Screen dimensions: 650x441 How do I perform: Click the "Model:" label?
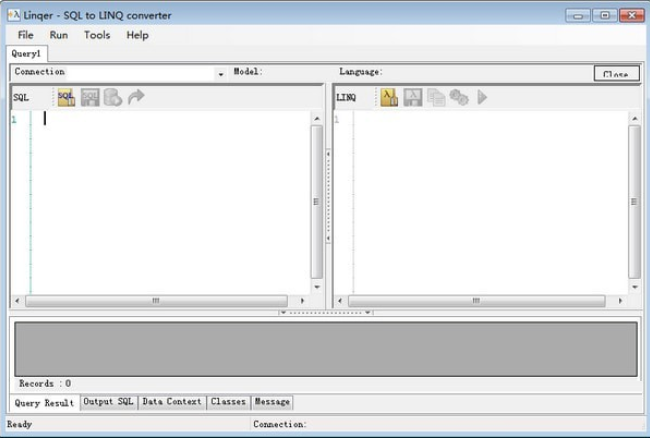coord(248,72)
